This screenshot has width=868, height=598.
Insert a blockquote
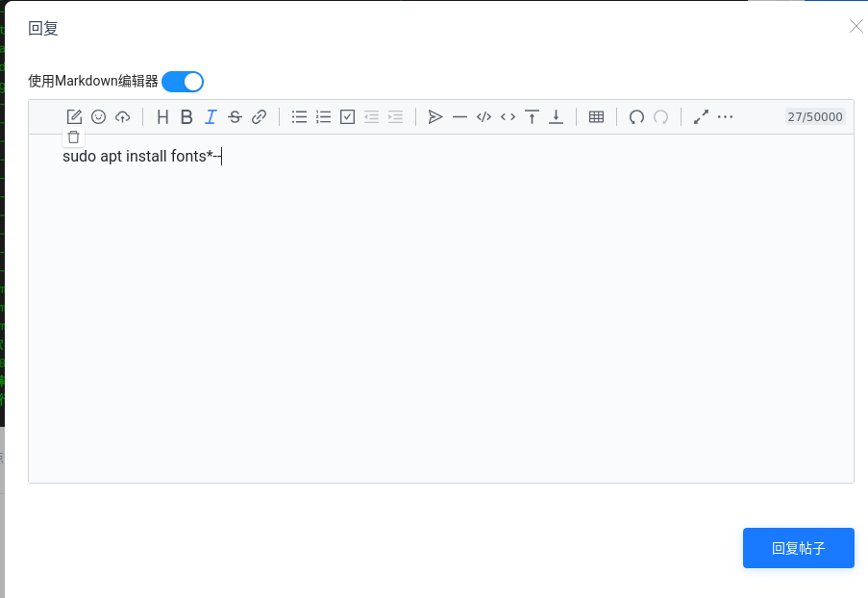point(435,117)
